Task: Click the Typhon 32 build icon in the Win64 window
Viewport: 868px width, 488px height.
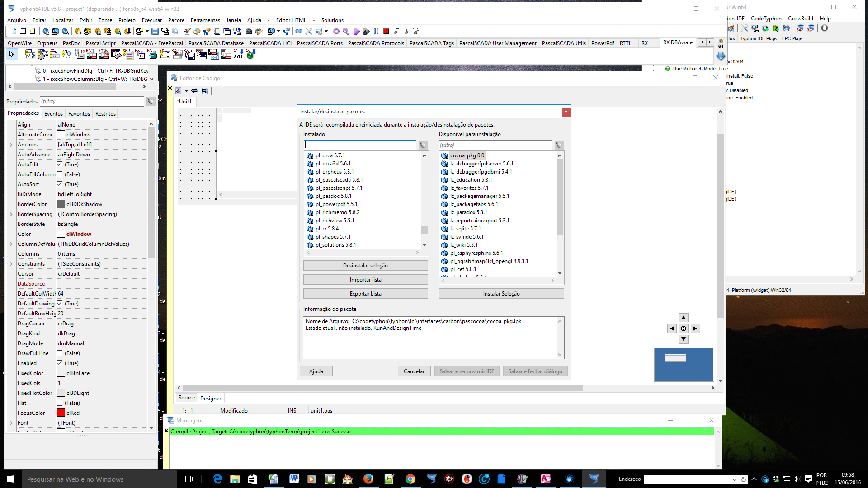Action: (x=811, y=28)
